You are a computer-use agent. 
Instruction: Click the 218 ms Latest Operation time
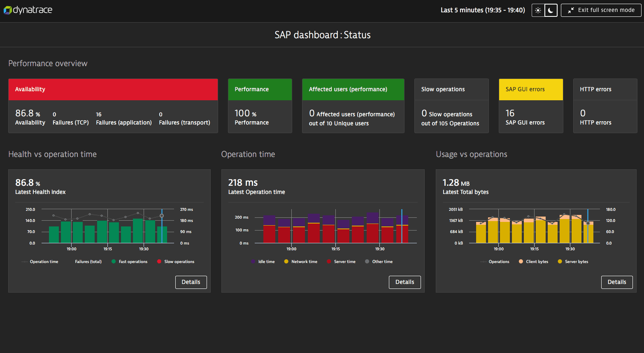point(243,182)
